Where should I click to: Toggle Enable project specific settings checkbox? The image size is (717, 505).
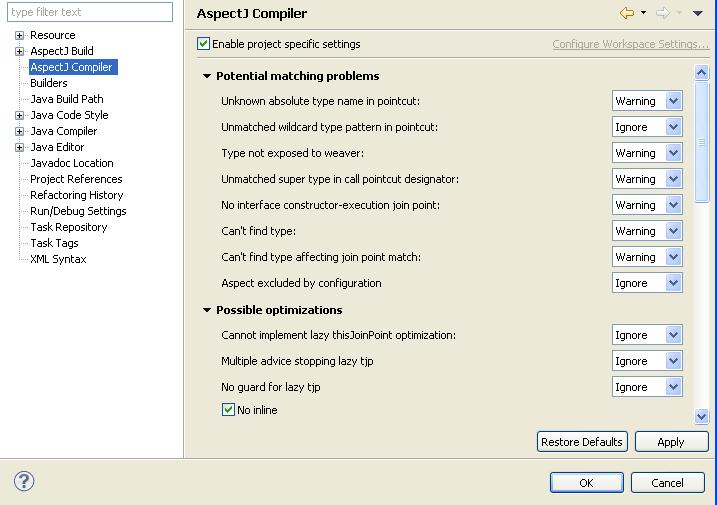pyautogui.click(x=204, y=44)
